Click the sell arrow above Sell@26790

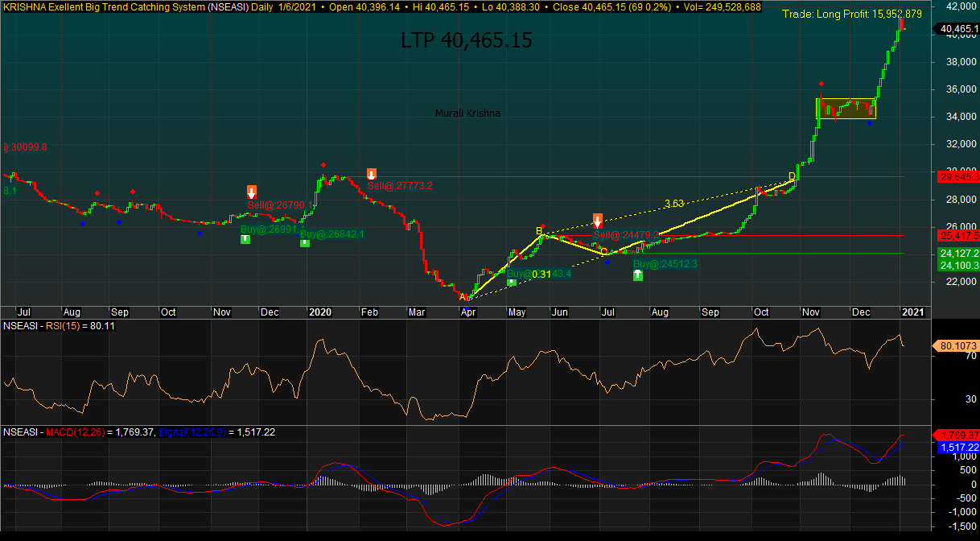coord(252,192)
